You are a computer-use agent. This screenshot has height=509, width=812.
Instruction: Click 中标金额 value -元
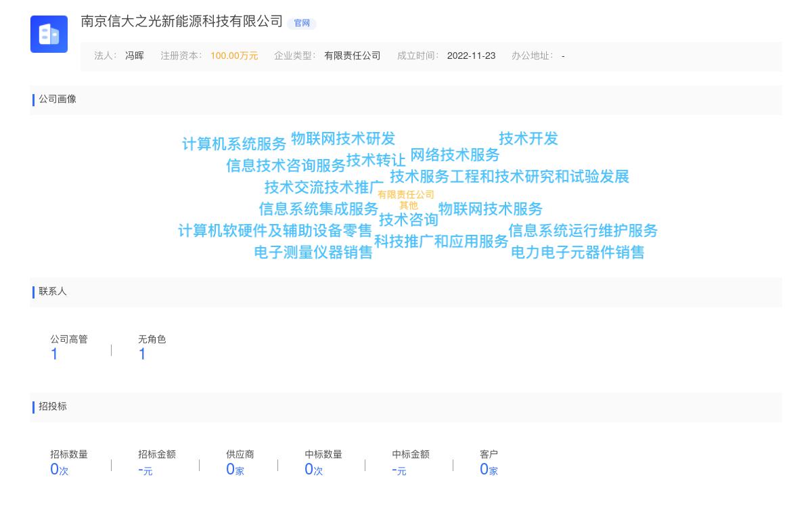(399, 470)
